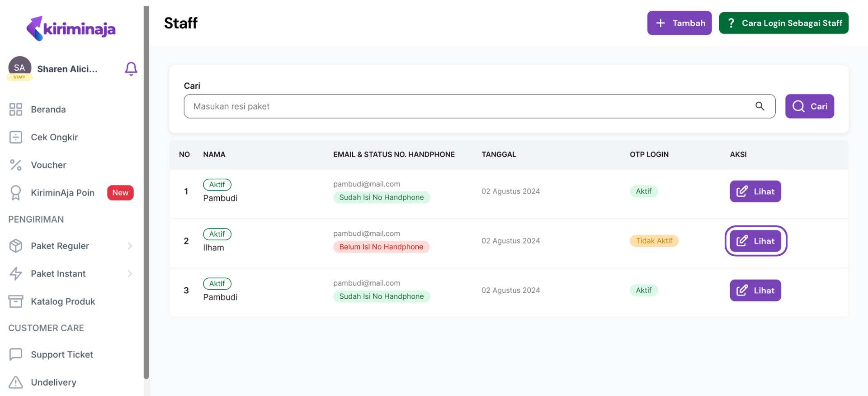Click the name Ilham
This screenshot has height=396, width=868.
[x=213, y=248]
